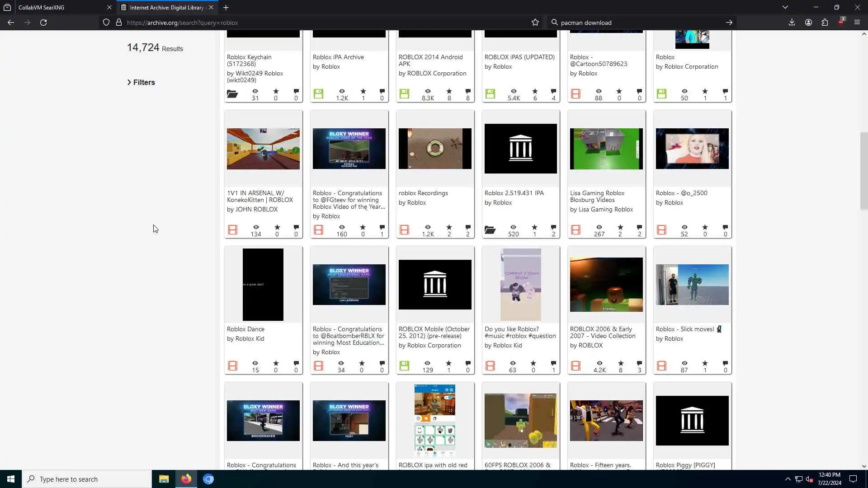Reload the current page
868x488 pixels.
click(x=43, y=23)
